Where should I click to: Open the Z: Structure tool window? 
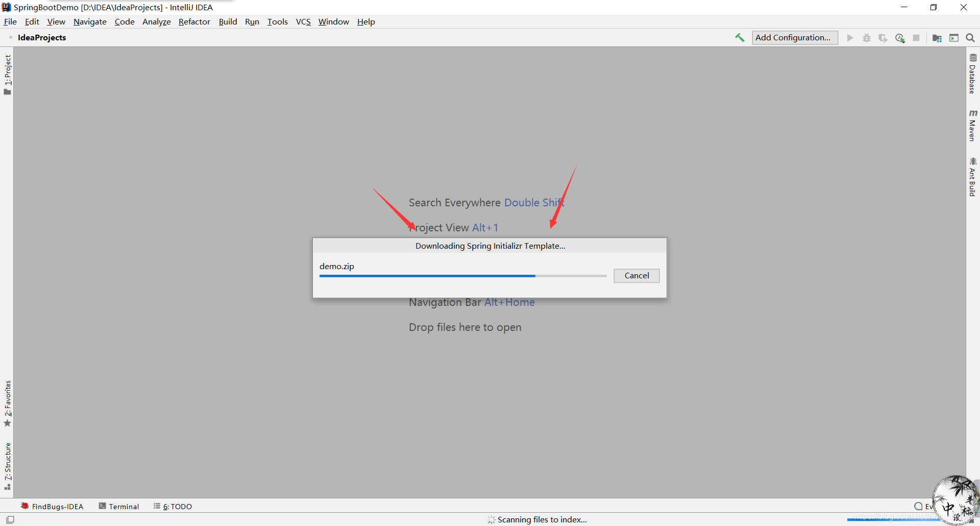pyautogui.click(x=7, y=466)
